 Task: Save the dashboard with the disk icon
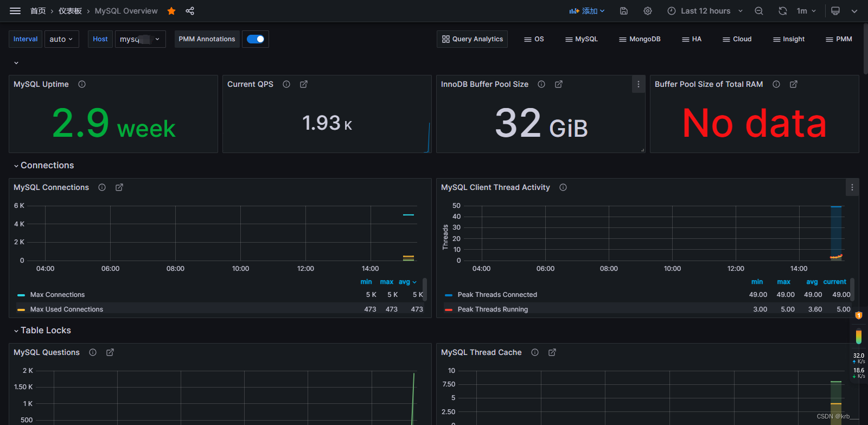[624, 11]
